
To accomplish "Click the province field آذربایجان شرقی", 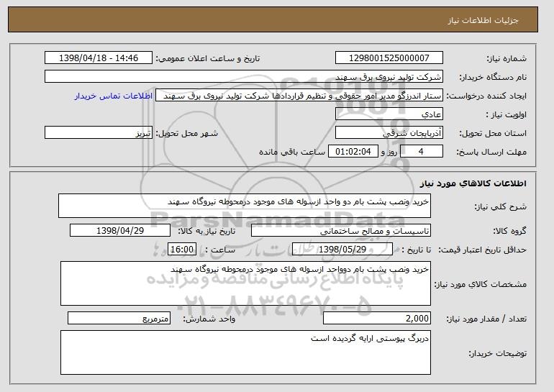I will (x=389, y=133).
